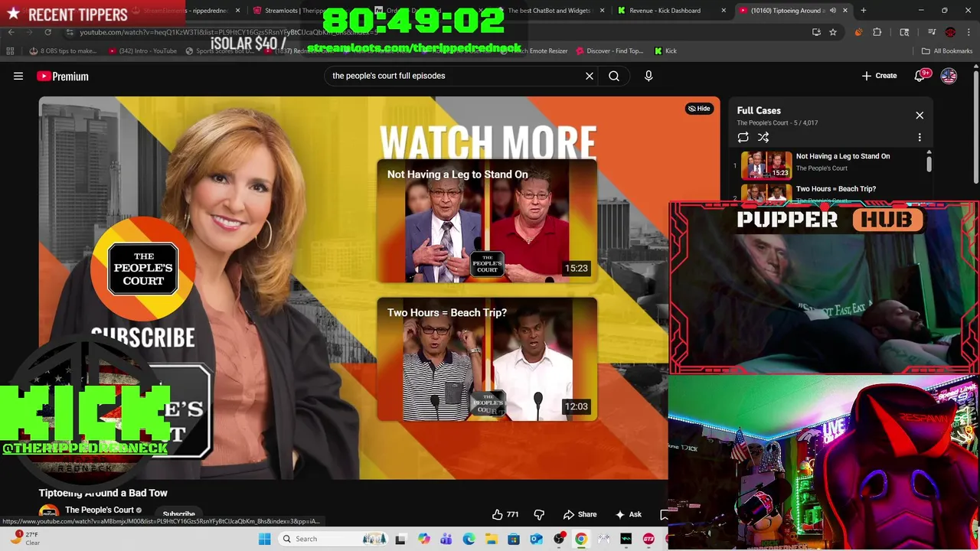
Task: Toggle playlist loop in Full Cases
Action: pos(743,137)
